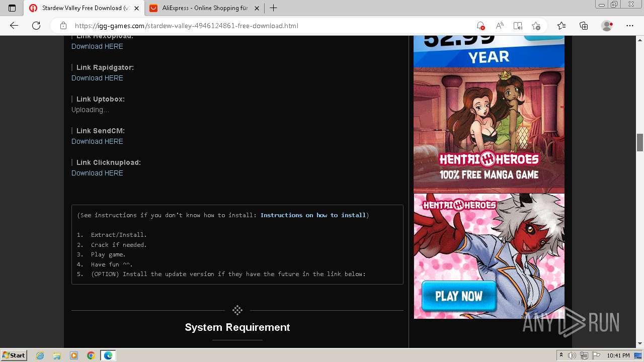Open Rapidgator Download HERE link

[x=97, y=78]
